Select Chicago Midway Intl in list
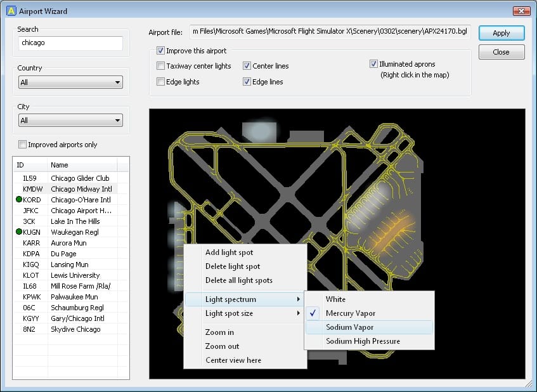Screen dimensions: 537x392 (x=80, y=189)
